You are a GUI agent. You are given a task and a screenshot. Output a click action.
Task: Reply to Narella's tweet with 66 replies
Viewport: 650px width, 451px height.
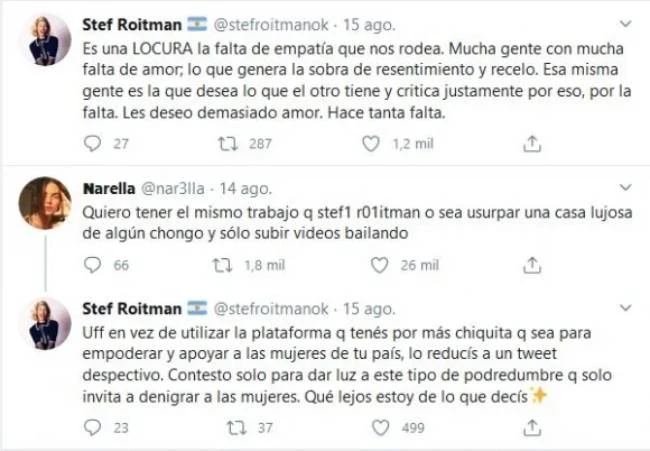coord(93,265)
